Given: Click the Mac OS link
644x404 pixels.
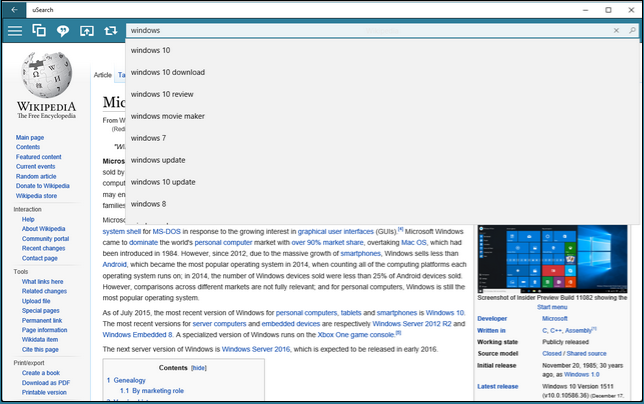Looking at the screenshot, I should coord(414,243).
